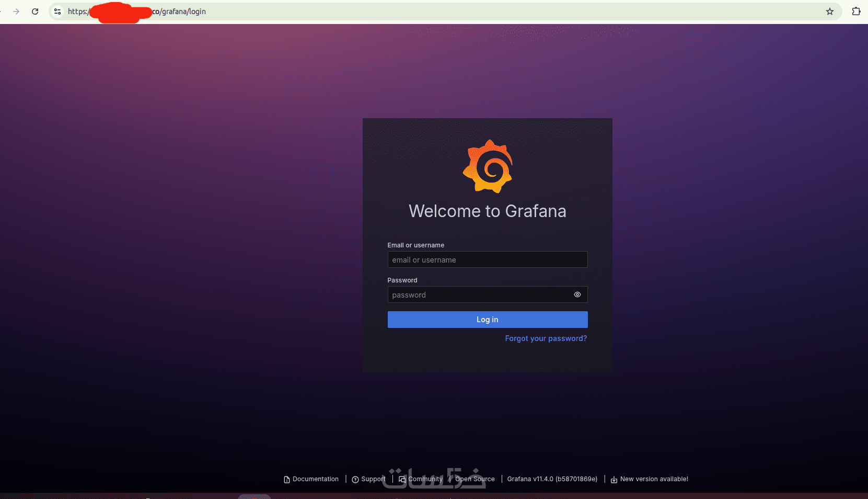Click the New version available link
The image size is (868, 499).
coord(650,479)
